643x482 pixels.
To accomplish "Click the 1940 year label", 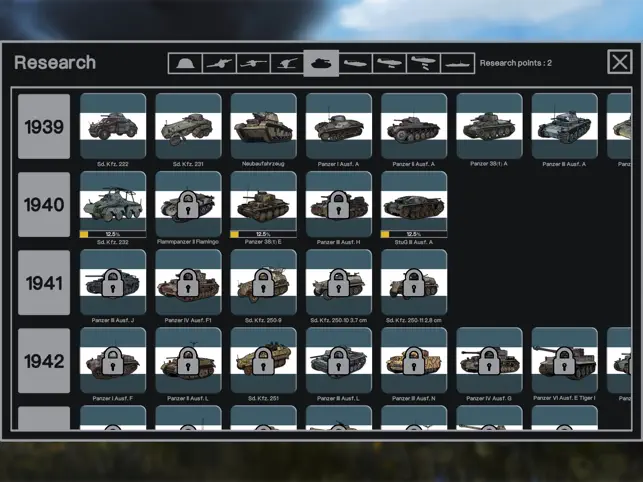I will pyautogui.click(x=44, y=204).
